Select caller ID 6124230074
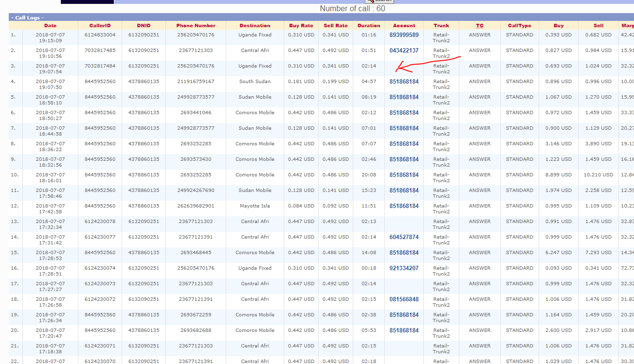This screenshot has width=634, height=364. [100, 268]
